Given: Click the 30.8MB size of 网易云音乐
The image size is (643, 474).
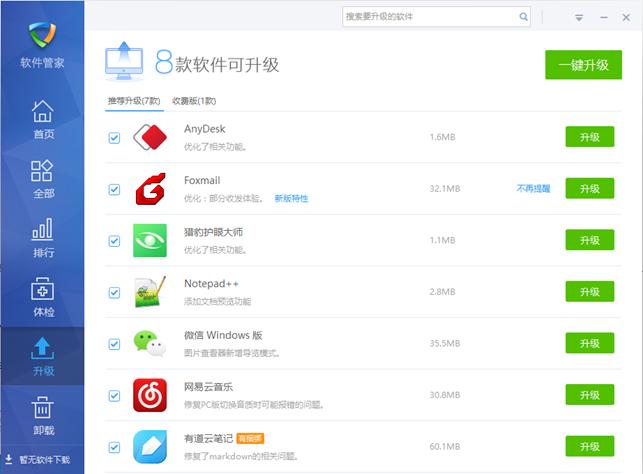Looking at the screenshot, I should pyautogui.click(x=445, y=395).
